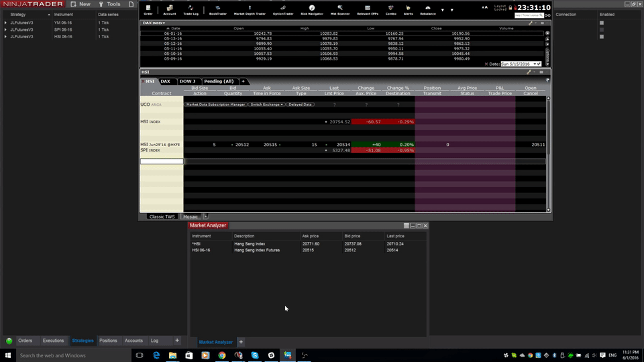644x362 pixels.
Task: Switch to the Pending (All) tab
Action: [219, 81]
